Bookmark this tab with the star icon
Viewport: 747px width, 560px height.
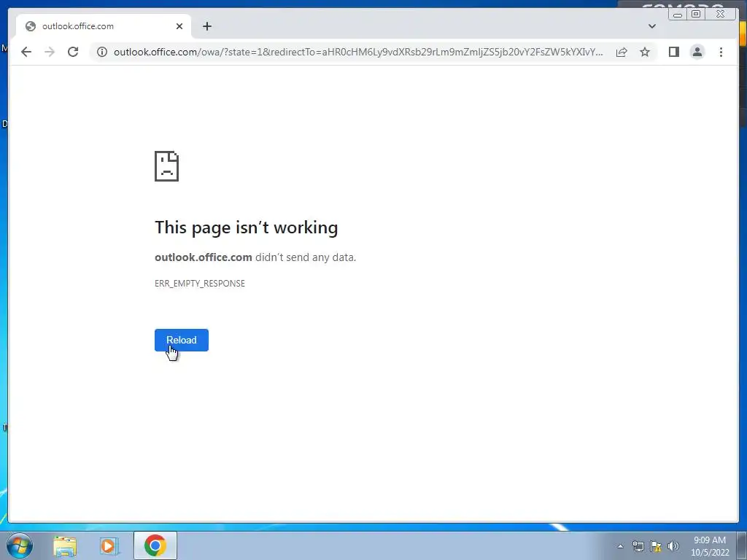[645, 52]
